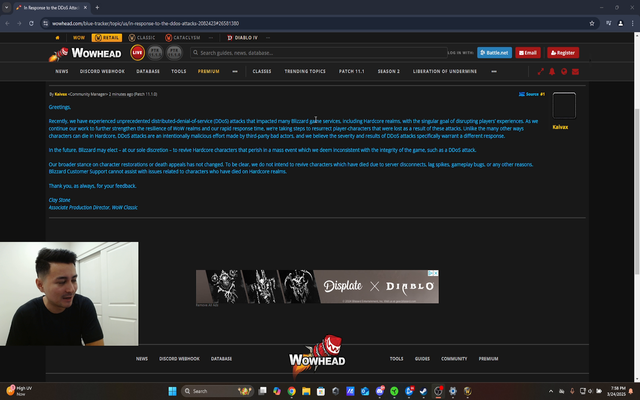Open the News menu in header navigation
Viewport: 640px width, 400px height.
62,71
